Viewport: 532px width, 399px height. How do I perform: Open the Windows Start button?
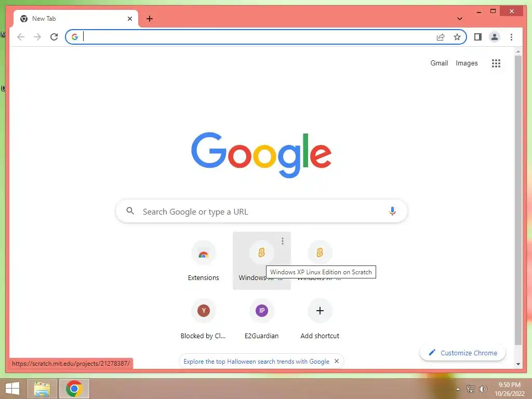tap(12, 389)
